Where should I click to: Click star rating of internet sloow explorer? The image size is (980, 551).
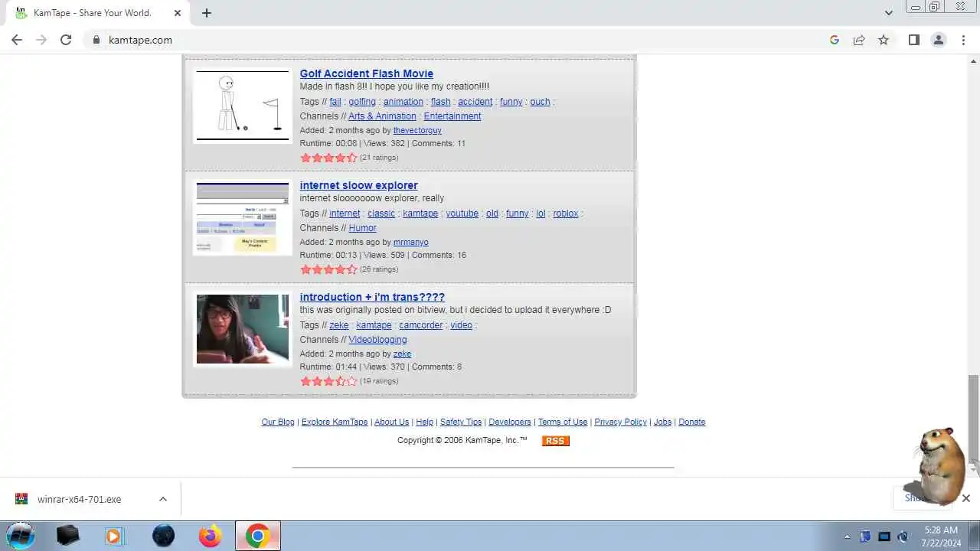point(328,269)
